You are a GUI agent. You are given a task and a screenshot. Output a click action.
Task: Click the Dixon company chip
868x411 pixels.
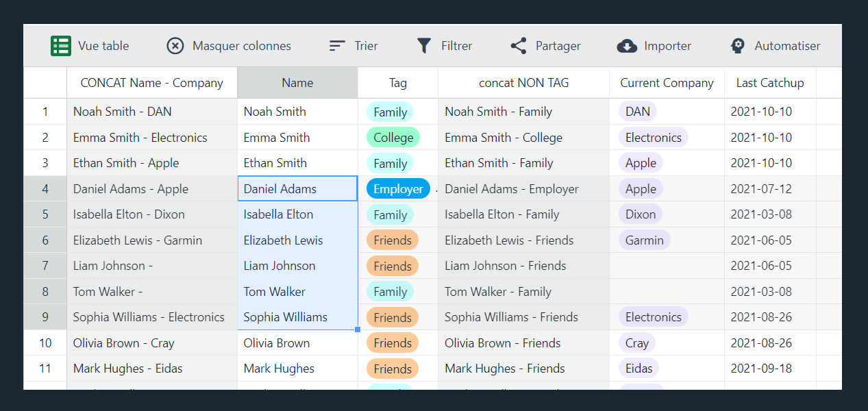tap(641, 214)
